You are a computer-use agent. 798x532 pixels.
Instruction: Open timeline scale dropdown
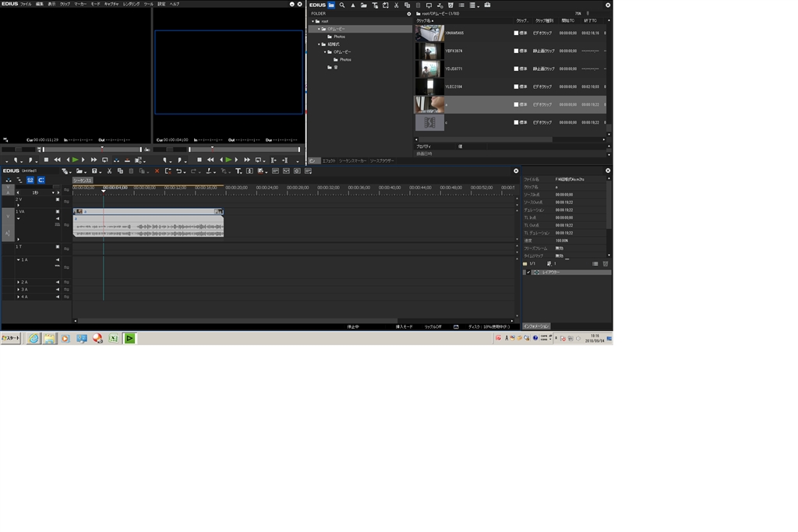coord(53,192)
